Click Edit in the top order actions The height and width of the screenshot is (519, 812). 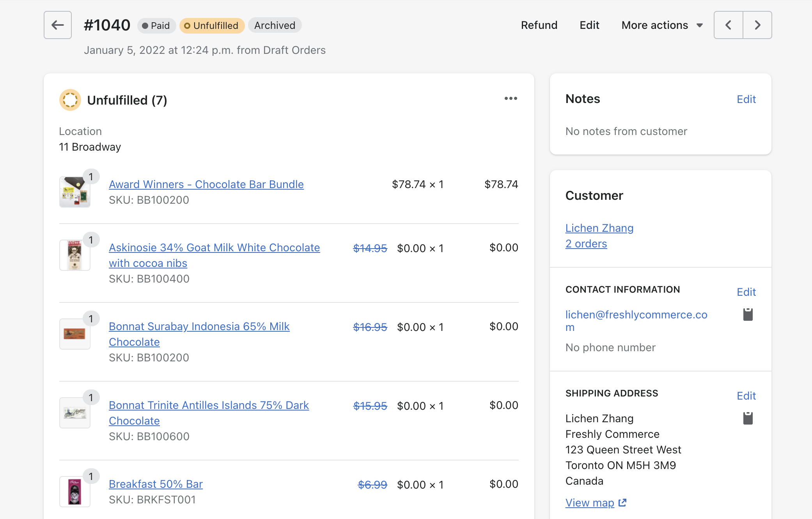(x=589, y=25)
